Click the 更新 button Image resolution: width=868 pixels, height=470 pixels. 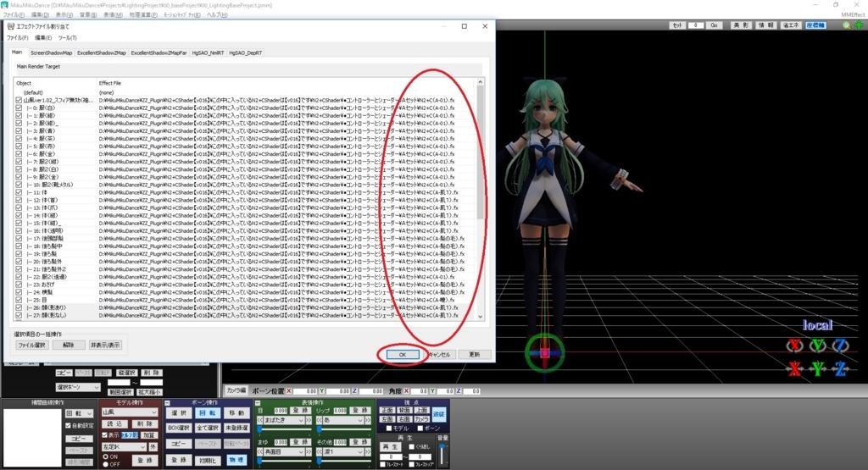point(475,355)
